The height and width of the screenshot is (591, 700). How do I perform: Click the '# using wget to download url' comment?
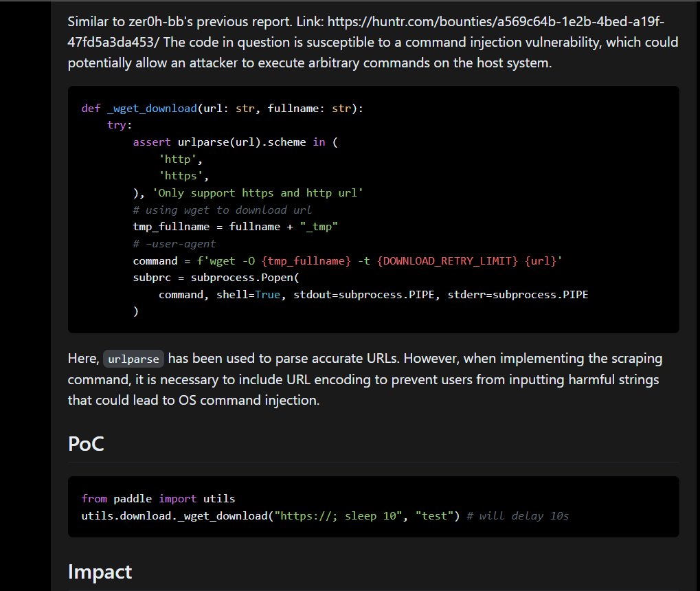pyautogui.click(x=222, y=210)
